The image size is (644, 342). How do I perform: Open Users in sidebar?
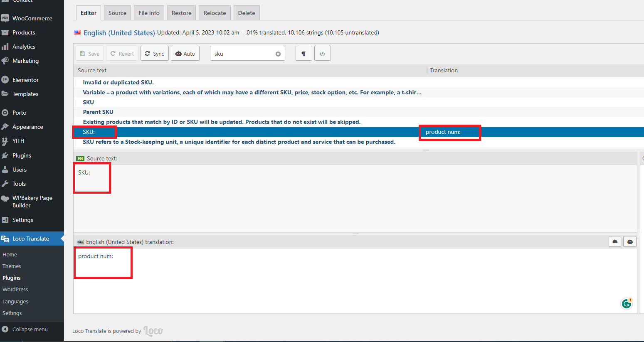click(32, 170)
